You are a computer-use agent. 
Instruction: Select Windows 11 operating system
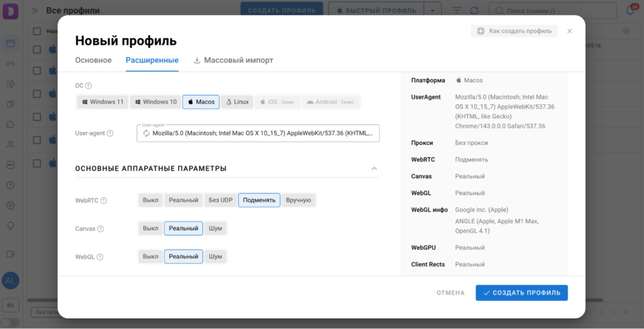pyautogui.click(x=102, y=102)
